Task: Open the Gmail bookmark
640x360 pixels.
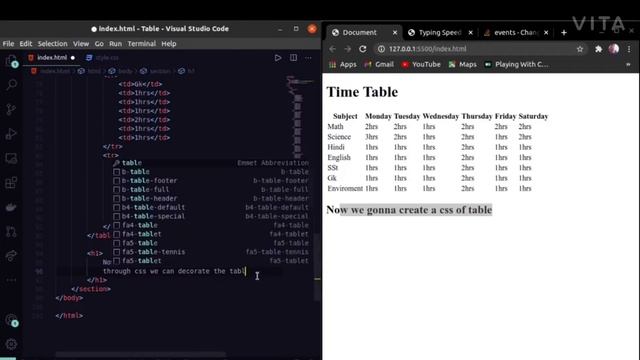Action: pyautogui.click(x=379, y=64)
